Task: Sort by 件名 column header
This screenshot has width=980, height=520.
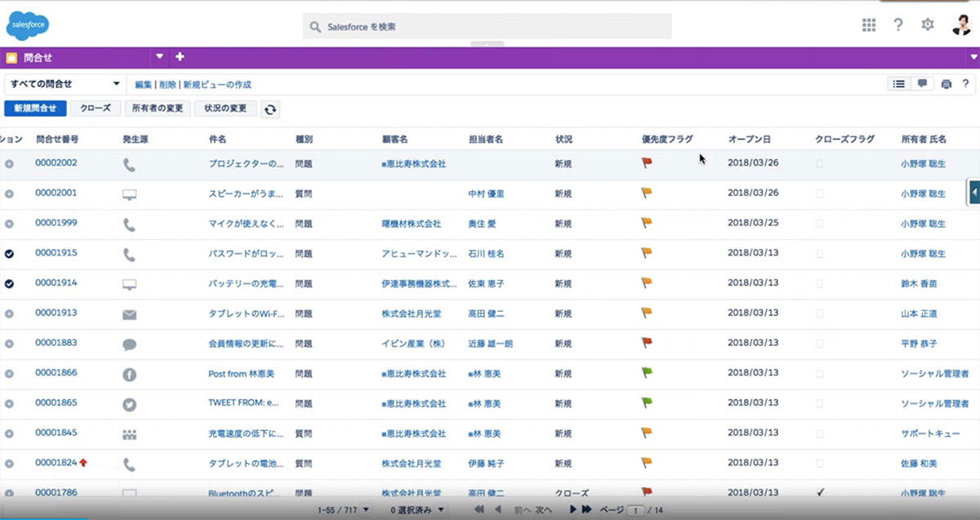Action: click(x=217, y=140)
